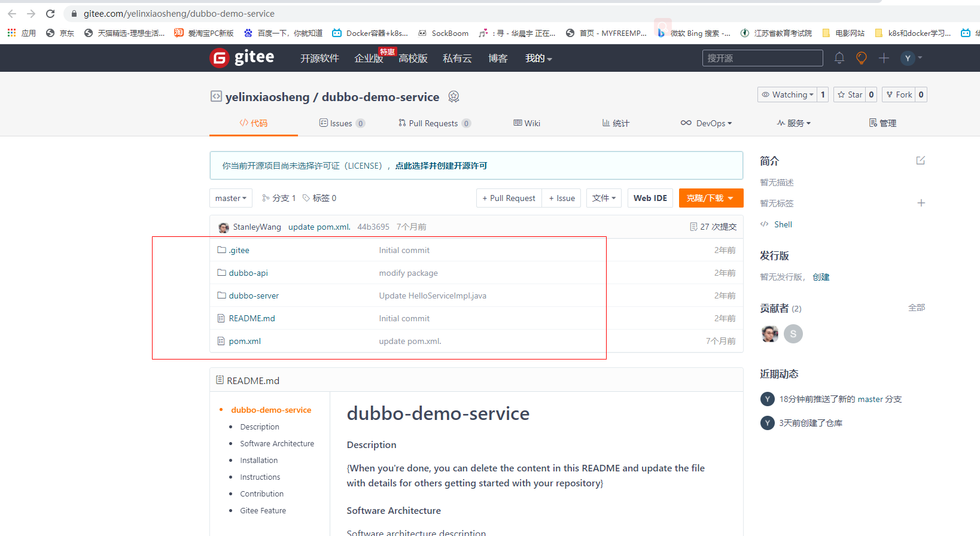Click browser back arrow
The width and height of the screenshot is (980, 536).
click(x=12, y=13)
